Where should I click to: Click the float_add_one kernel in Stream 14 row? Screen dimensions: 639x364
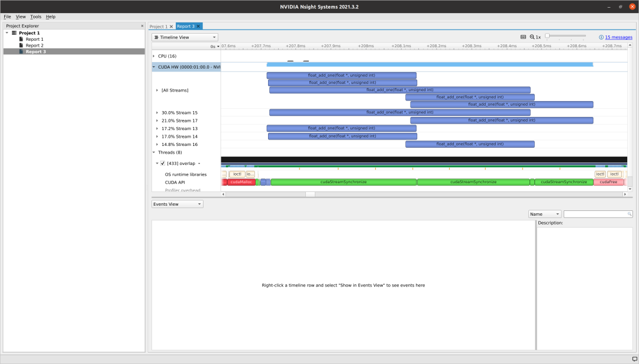[x=343, y=136]
